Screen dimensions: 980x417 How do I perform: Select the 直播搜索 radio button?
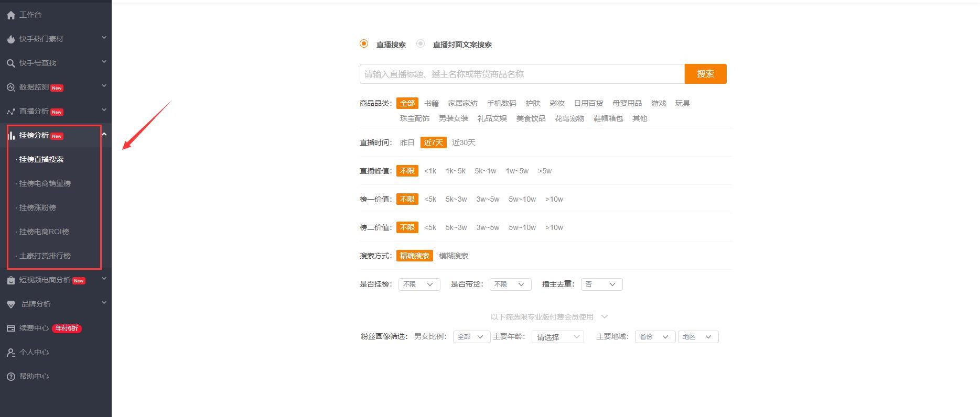click(364, 43)
